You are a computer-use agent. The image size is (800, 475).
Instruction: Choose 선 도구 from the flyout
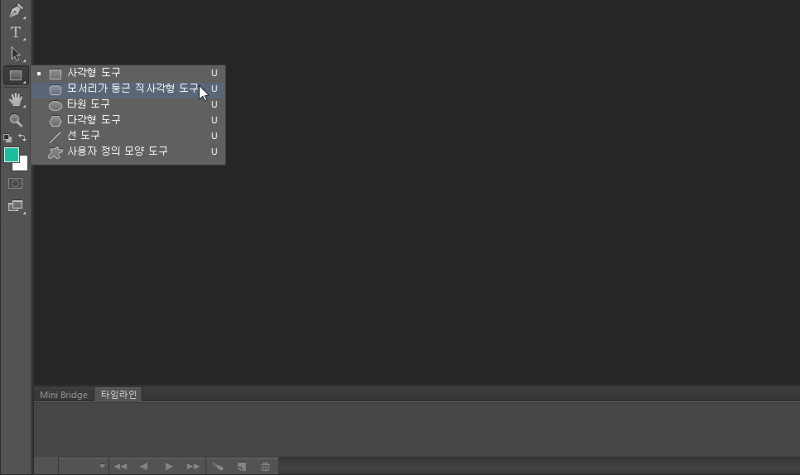coord(128,136)
